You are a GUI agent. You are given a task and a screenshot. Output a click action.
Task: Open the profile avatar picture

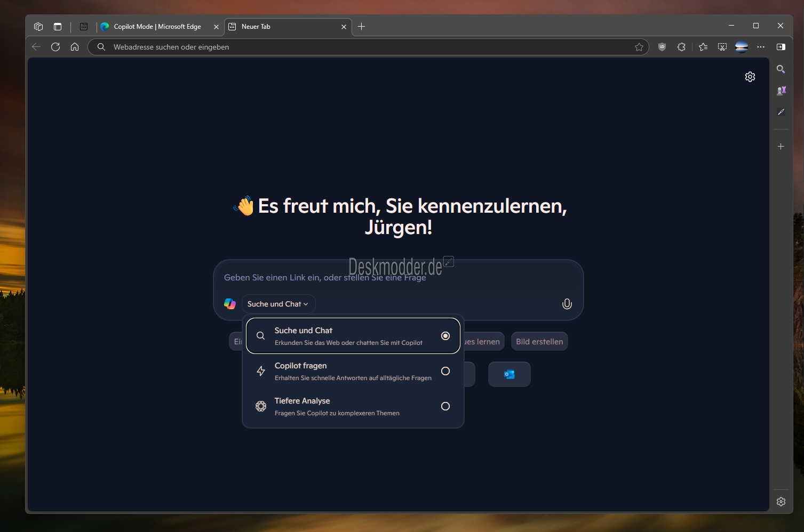[742, 47]
